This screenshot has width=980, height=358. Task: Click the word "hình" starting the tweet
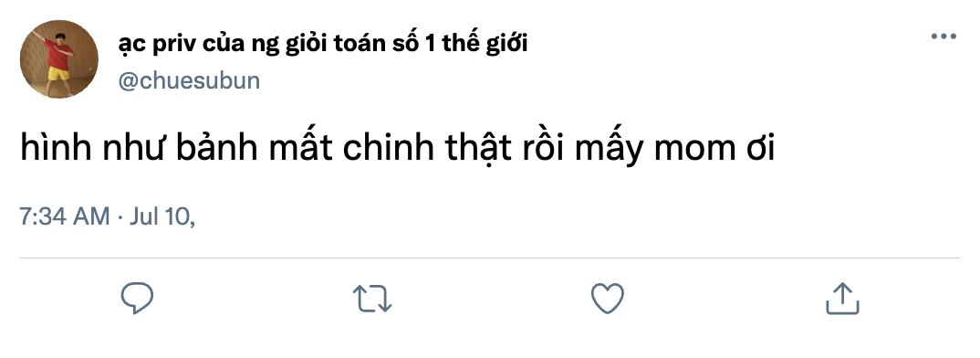pyautogui.click(x=49, y=149)
